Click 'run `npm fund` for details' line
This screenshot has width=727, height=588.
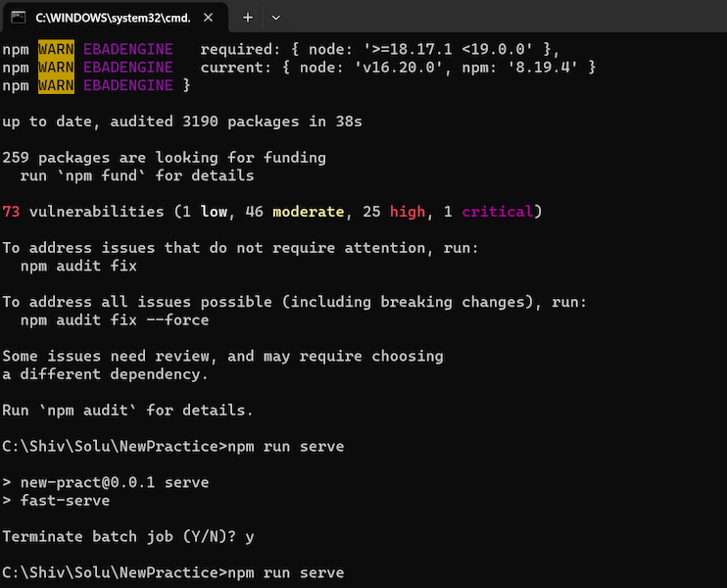[137, 175]
